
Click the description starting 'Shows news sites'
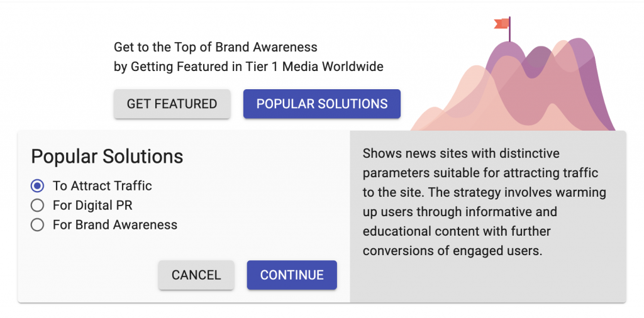click(x=485, y=202)
